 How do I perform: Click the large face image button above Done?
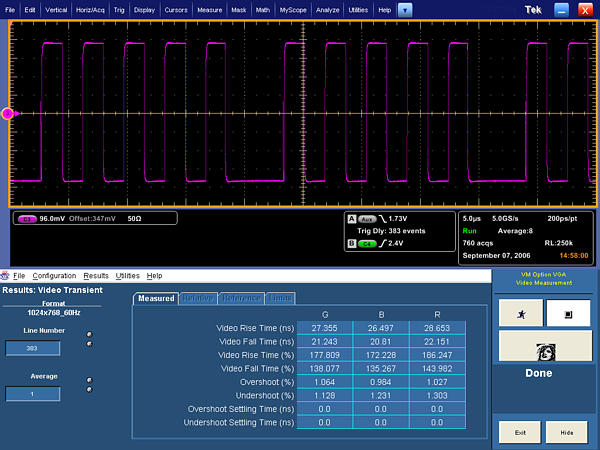click(545, 347)
